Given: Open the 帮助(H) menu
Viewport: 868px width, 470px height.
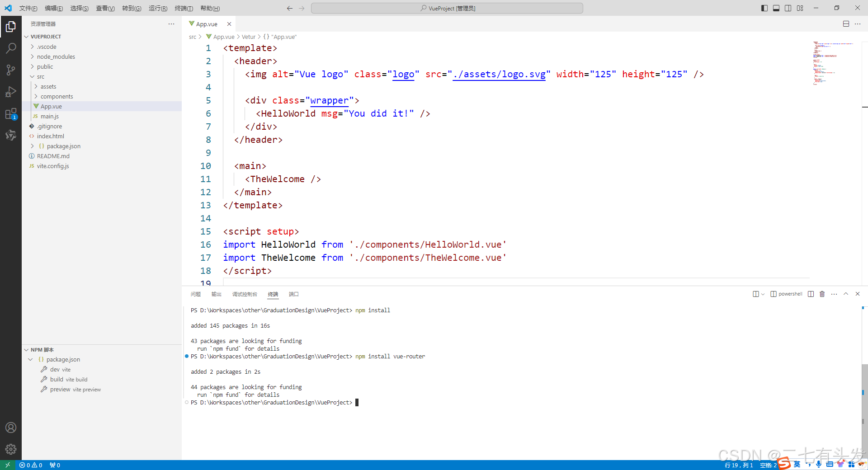Looking at the screenshot, I should click(210, 8).
